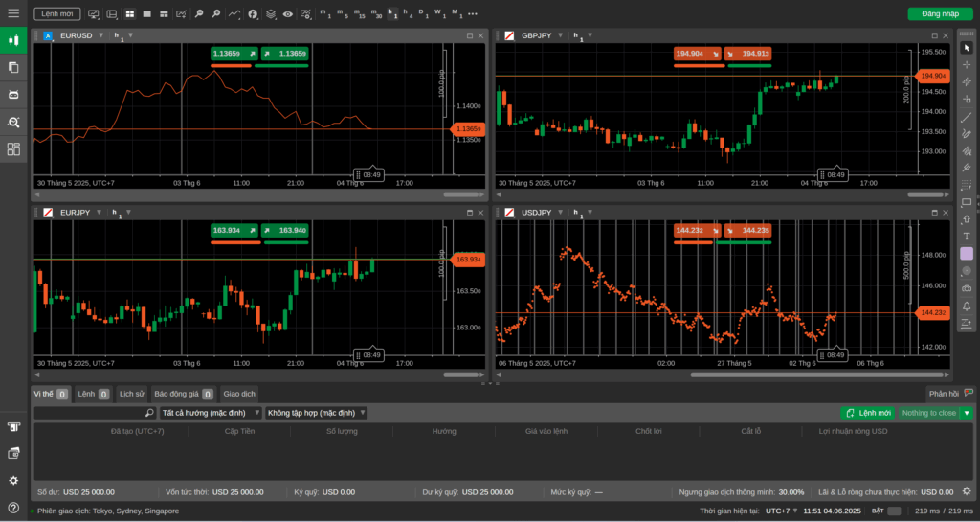This screenshot has height=522, width=980.
Task: Select the m1 timeframe
Action: click(x=325, y=13)
